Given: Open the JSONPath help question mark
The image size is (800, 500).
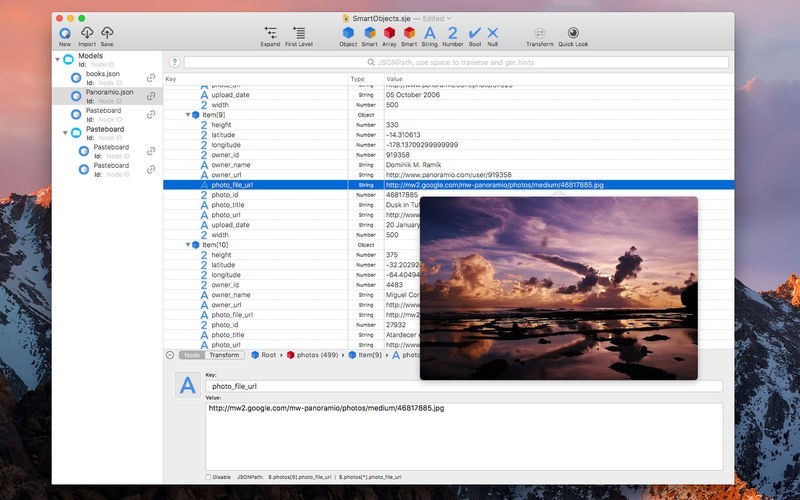Looking at the screenshot, I should tap(174, 62).
